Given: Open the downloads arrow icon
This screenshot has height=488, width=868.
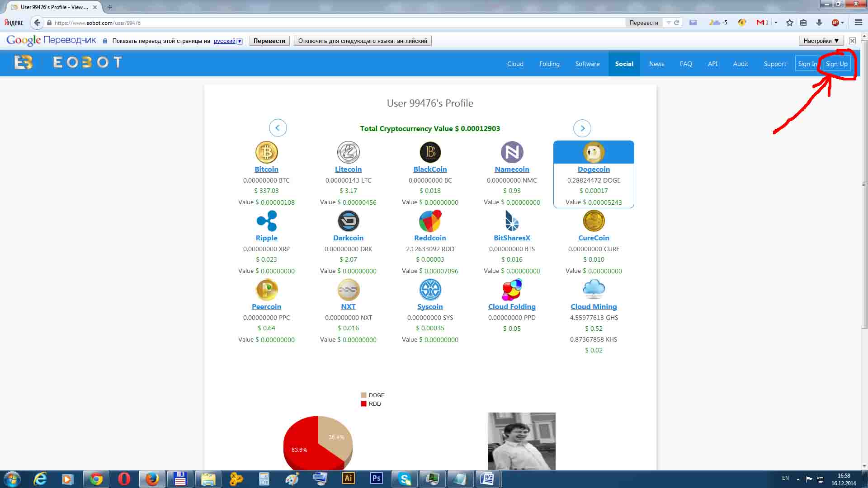Looking at the screenshot, I should [x=819, y=23].
